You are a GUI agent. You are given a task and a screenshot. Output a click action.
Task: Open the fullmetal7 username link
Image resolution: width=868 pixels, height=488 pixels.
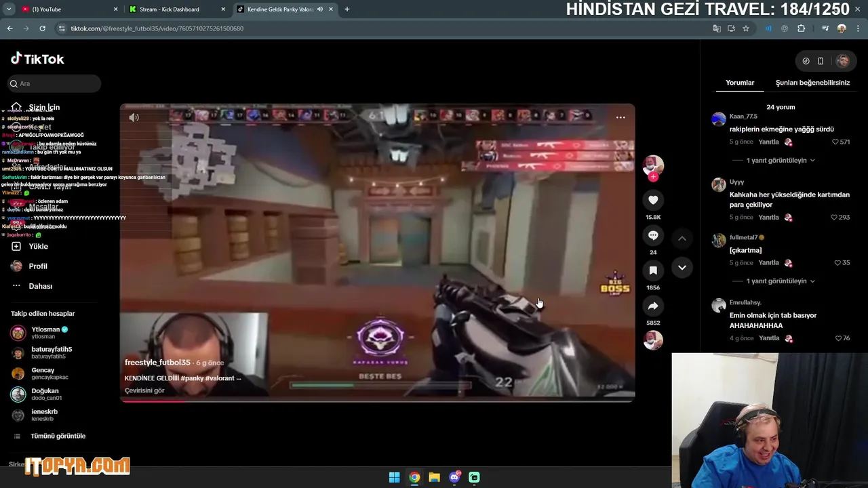743,238
